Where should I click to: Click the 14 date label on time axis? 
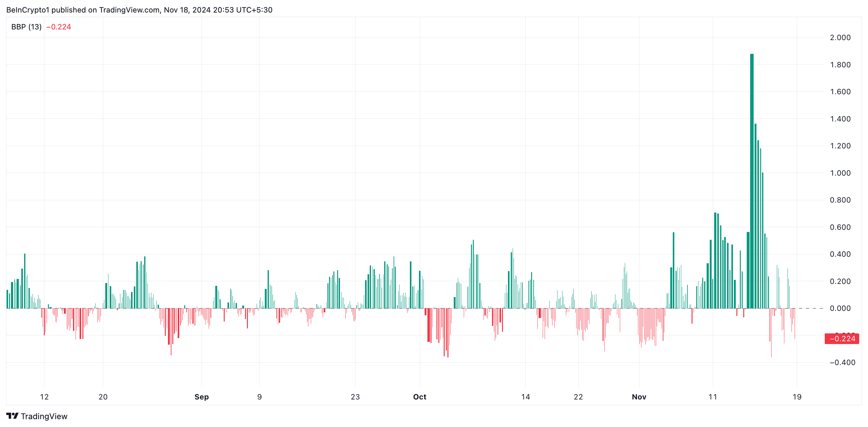[525, 397]
